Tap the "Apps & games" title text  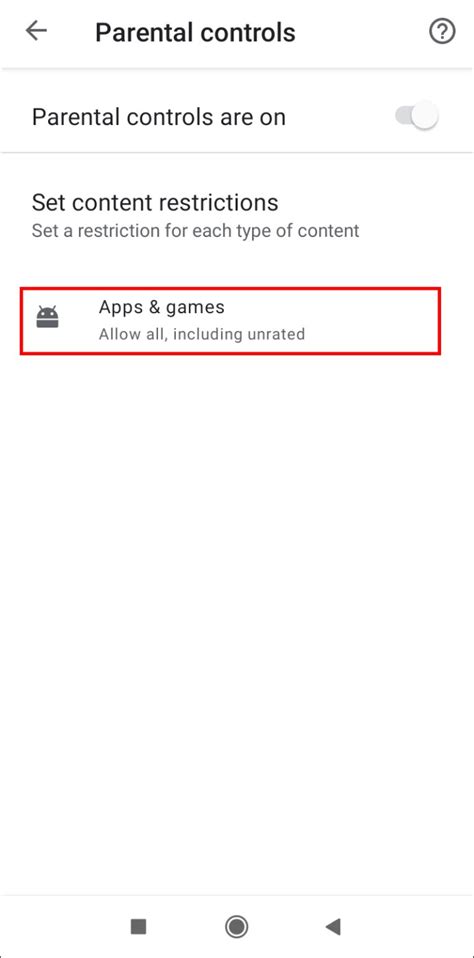click(x=162, y=307)
